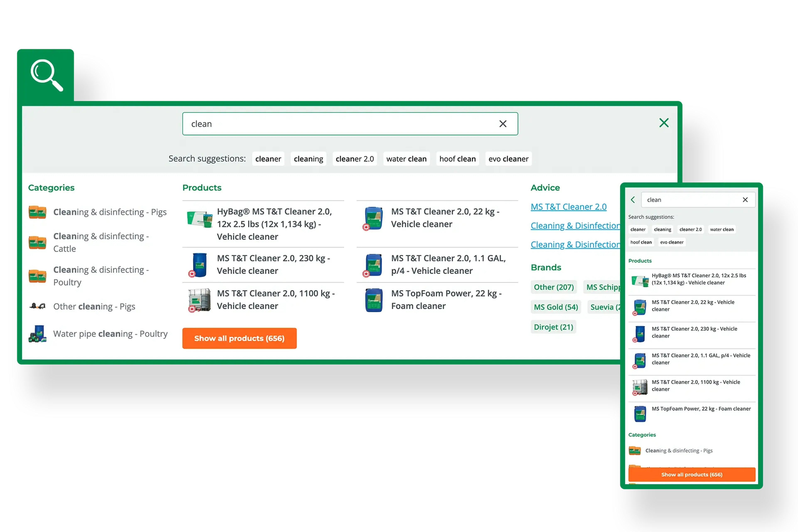This screenshot has height=532, width=798.
Task: Click into the desktop search input containing 'clean'
Action: [339, 124]
